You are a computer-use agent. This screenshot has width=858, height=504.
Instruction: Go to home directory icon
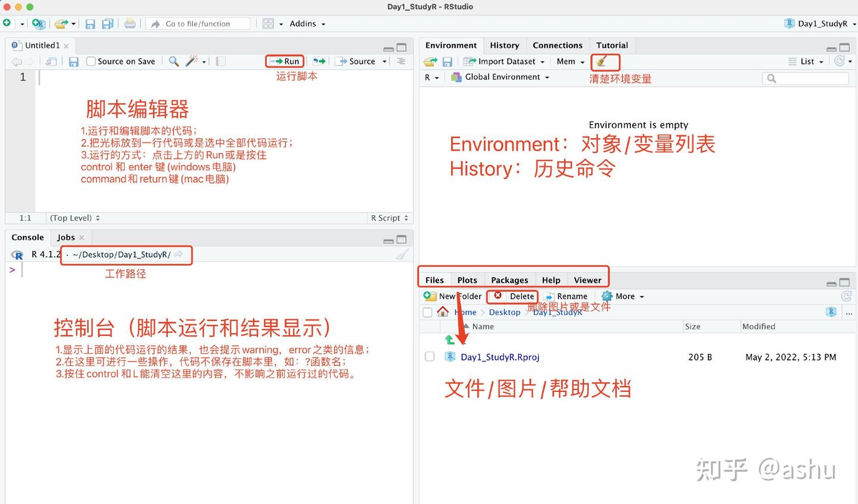pyautogui.click(x=443, y=312)
